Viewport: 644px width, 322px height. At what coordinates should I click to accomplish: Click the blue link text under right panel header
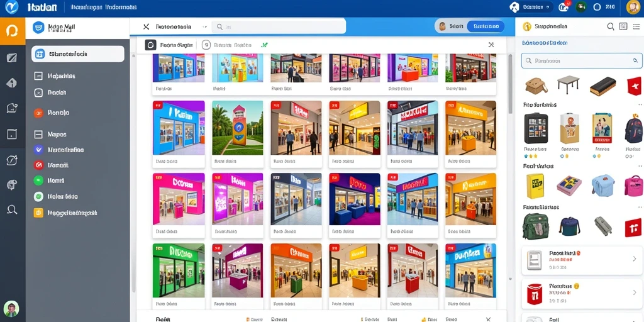coord(545,43)
